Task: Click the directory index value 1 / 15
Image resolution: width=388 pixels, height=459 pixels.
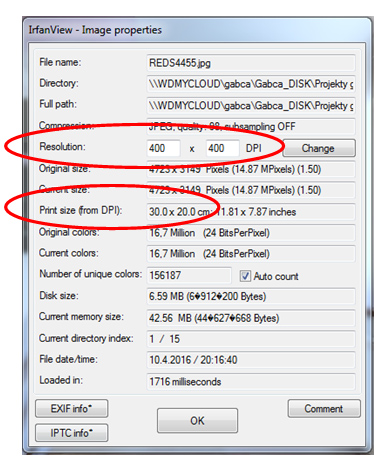Action: pyautogui.click(x=251, y=339)
